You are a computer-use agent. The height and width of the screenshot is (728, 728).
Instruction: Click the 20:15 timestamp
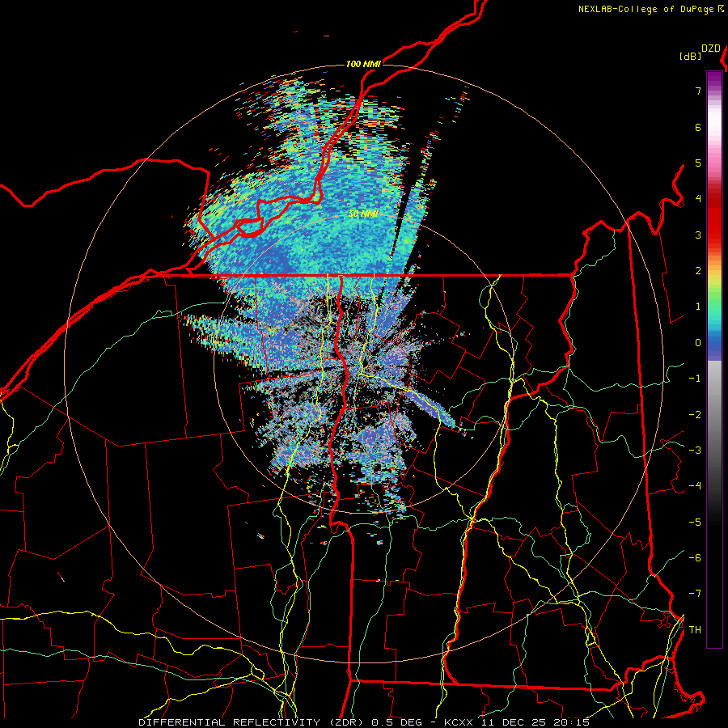(572, 722)
